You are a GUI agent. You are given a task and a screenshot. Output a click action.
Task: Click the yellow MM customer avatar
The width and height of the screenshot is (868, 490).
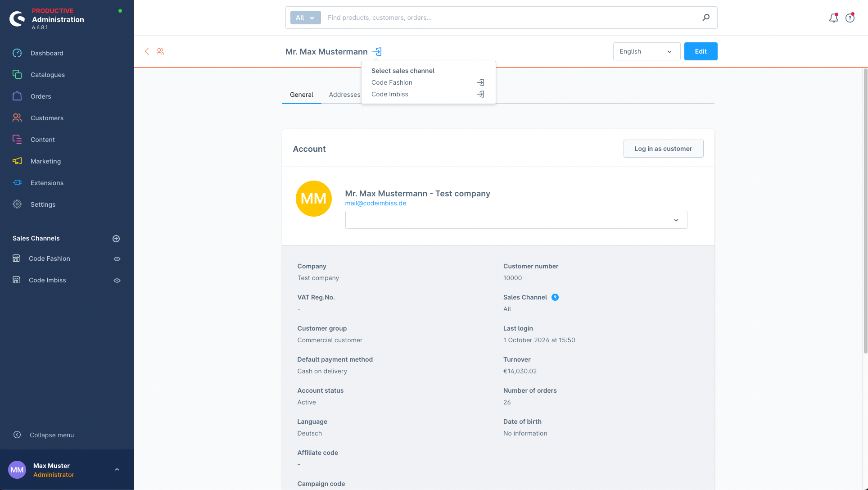[x=314, y=199]
